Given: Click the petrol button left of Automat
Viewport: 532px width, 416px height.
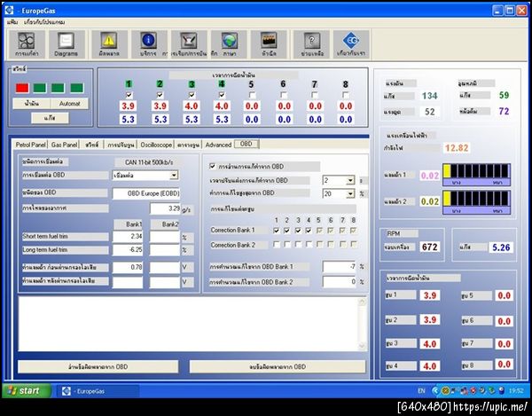Looking at the screenshot, I should tap(32, 104).
